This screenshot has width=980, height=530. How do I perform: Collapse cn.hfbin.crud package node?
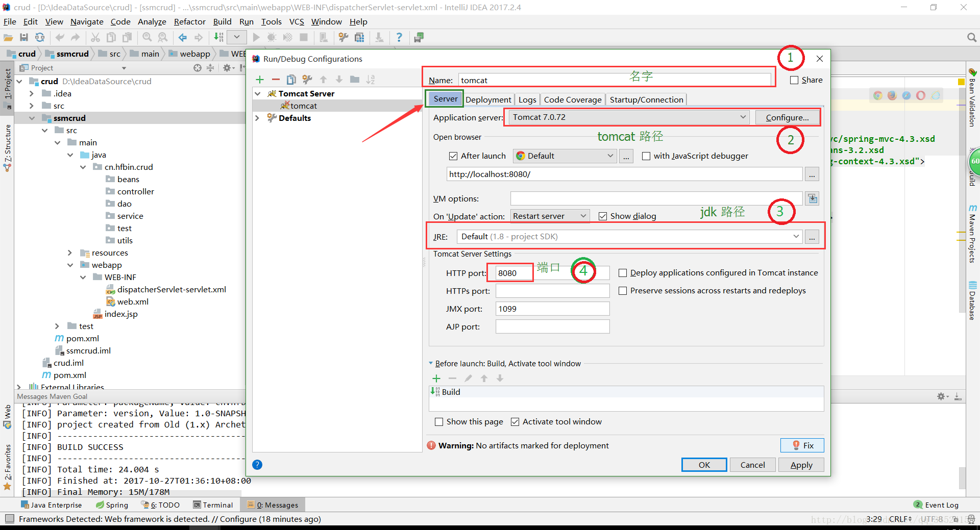(x=83, y=167)
